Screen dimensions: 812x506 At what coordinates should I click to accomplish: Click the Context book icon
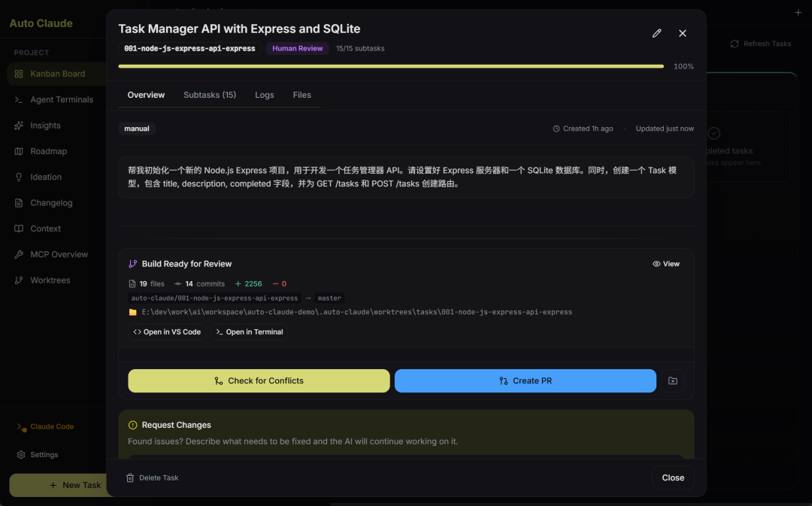(19, 229)
